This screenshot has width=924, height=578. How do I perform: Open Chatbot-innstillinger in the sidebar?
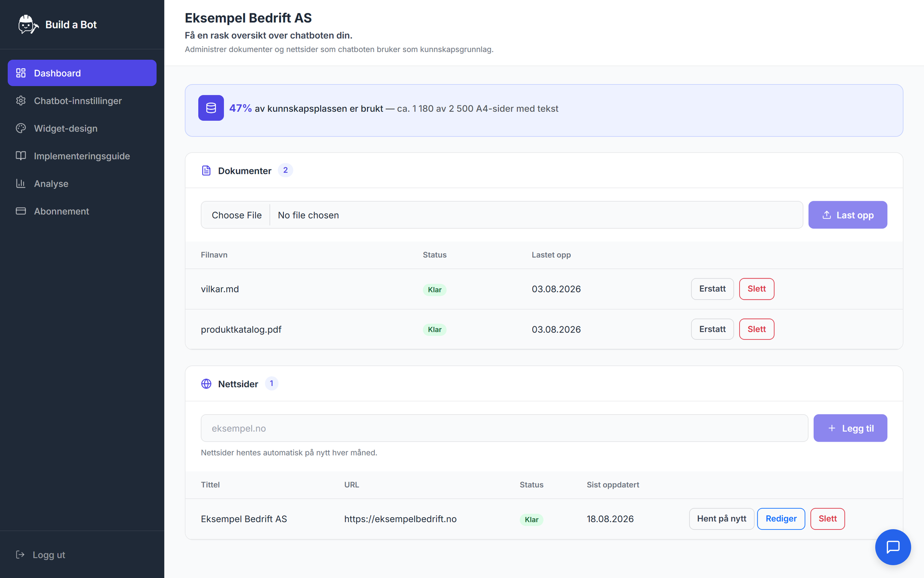82,101
